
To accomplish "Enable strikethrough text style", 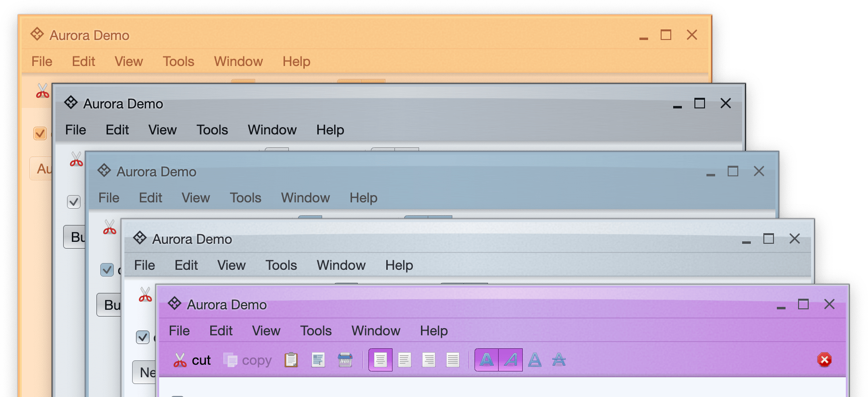I will click(x=559, y=360).
